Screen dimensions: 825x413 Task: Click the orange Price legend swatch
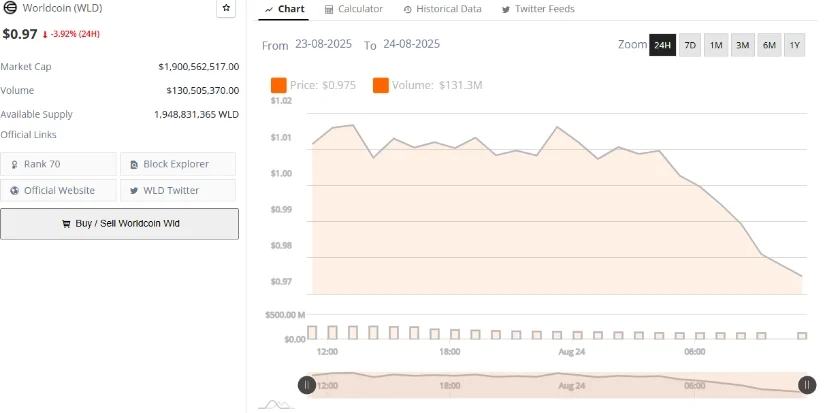tap(278, 85)
